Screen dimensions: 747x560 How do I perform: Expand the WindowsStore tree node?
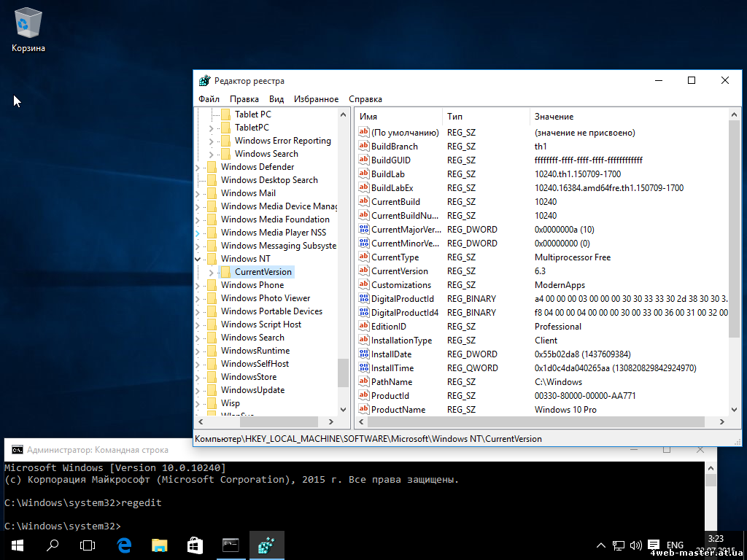(x=198, y=377)
